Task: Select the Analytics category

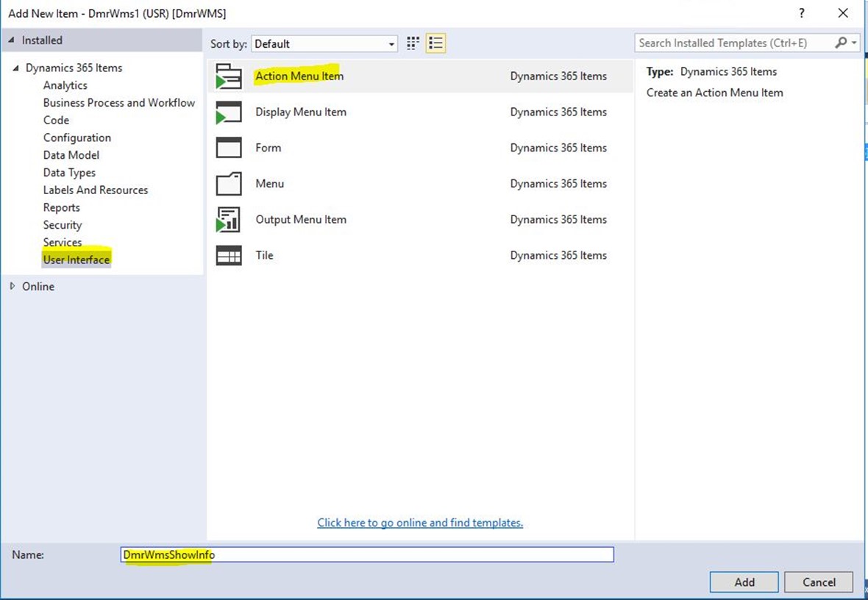Action: pos(65,85)
